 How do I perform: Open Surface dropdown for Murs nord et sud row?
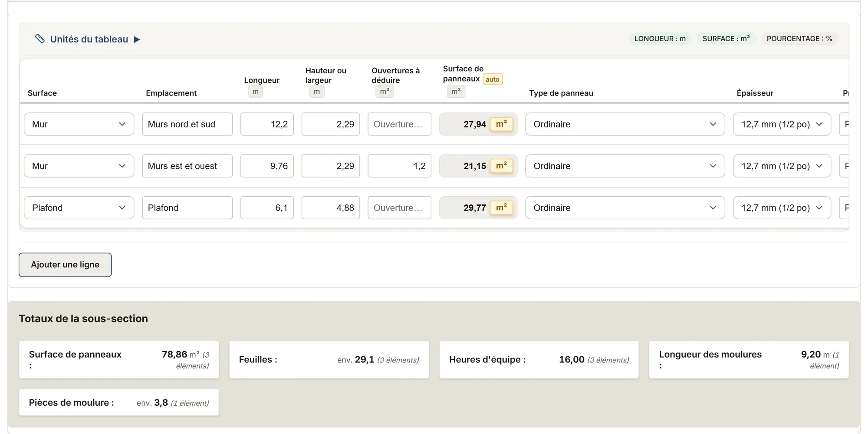(79, 124)
